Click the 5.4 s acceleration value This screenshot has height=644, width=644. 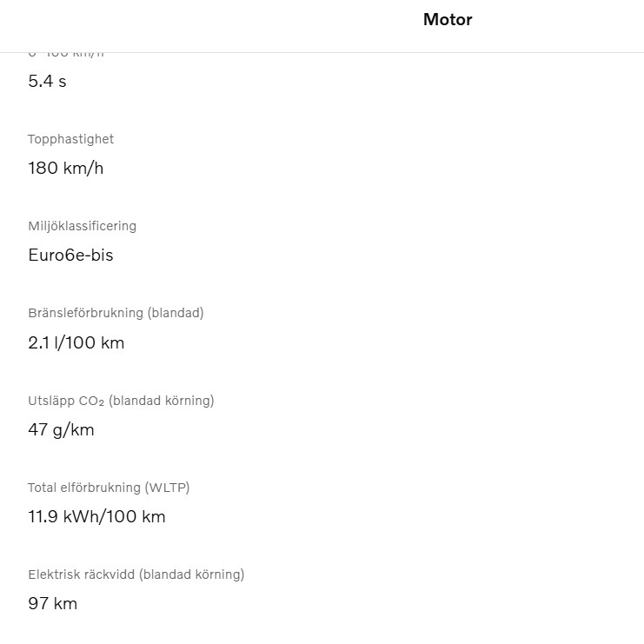(x=47, y=82)
